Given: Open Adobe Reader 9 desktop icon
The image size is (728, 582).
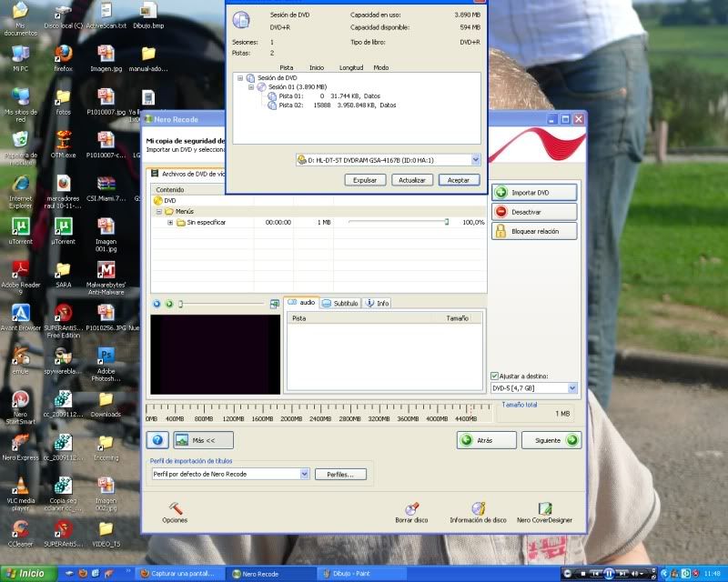Looking at the screenshot, I should coord(20,278).
